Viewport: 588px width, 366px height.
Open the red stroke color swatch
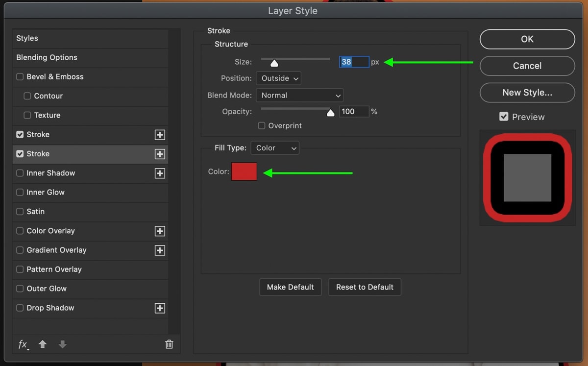244,172
